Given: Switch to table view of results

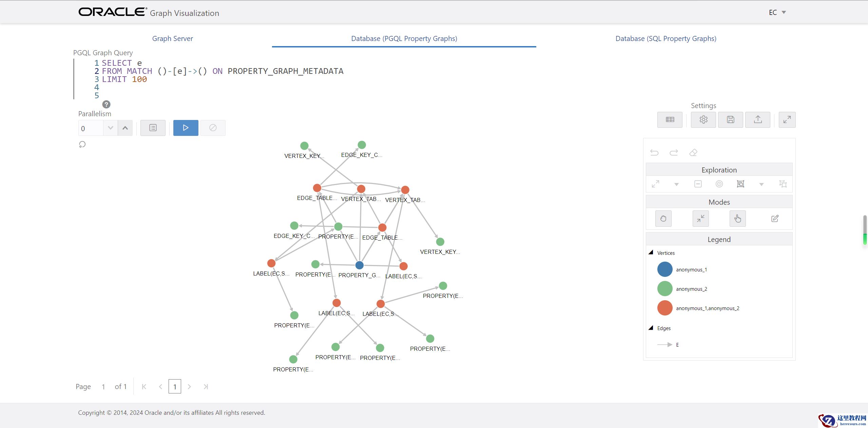Looking at the screenshot, I should pos(670,120).
